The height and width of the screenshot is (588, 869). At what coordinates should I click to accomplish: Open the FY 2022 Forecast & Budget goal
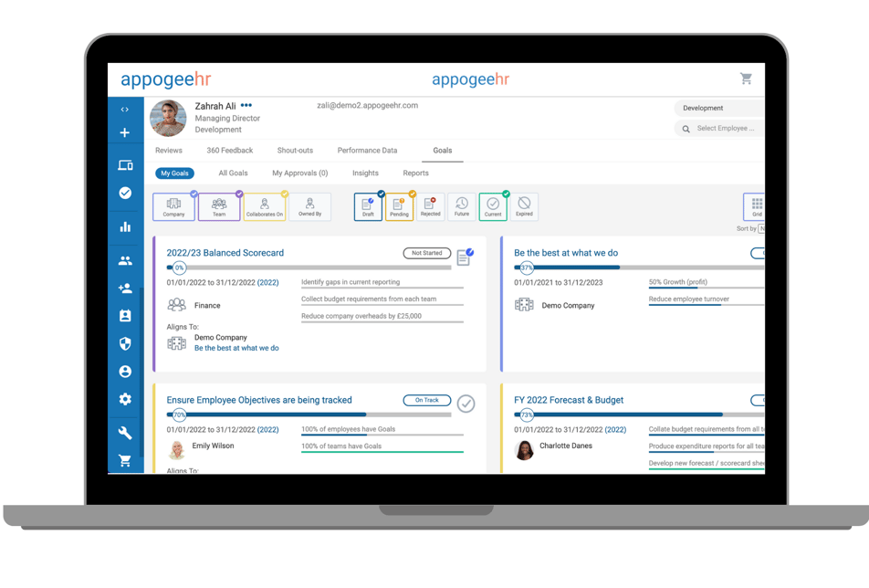pos(569,400)
